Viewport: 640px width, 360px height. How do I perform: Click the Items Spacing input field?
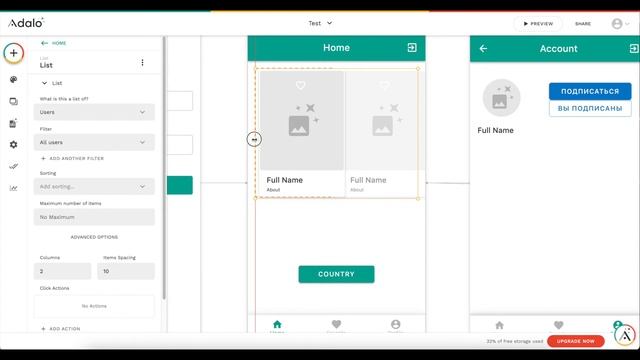126,271
